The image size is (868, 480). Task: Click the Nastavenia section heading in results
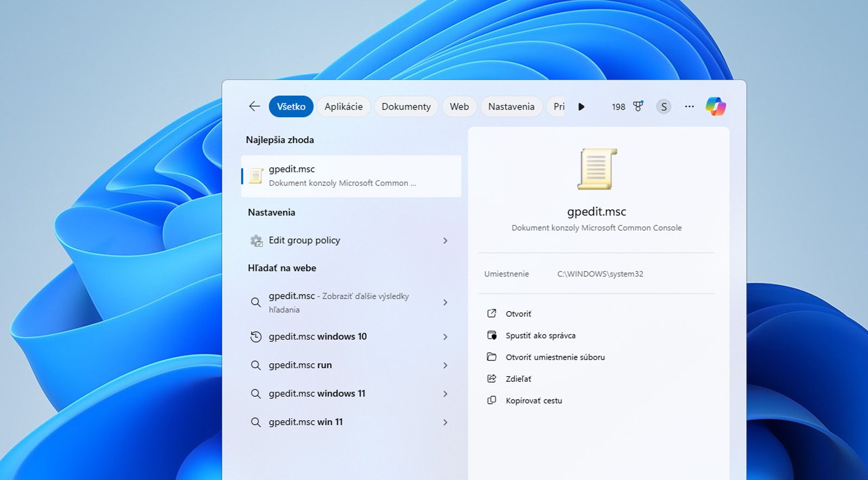(271, 212)
